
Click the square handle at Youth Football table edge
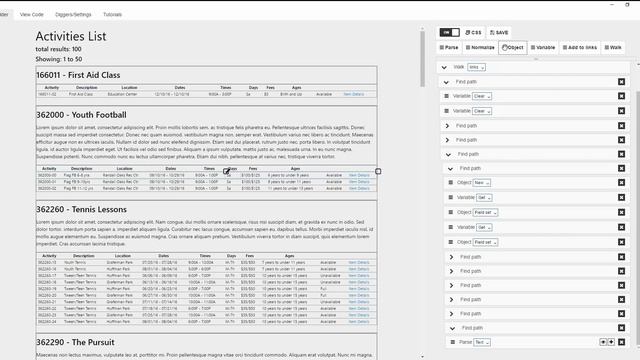click(x=378, y=171)
